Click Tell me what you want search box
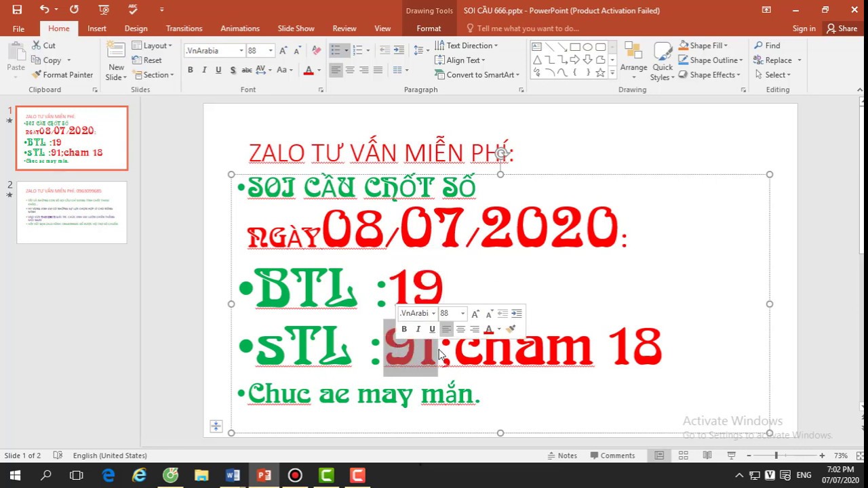The height and width of the screenshot is (488, 868). tap(528, 28)
